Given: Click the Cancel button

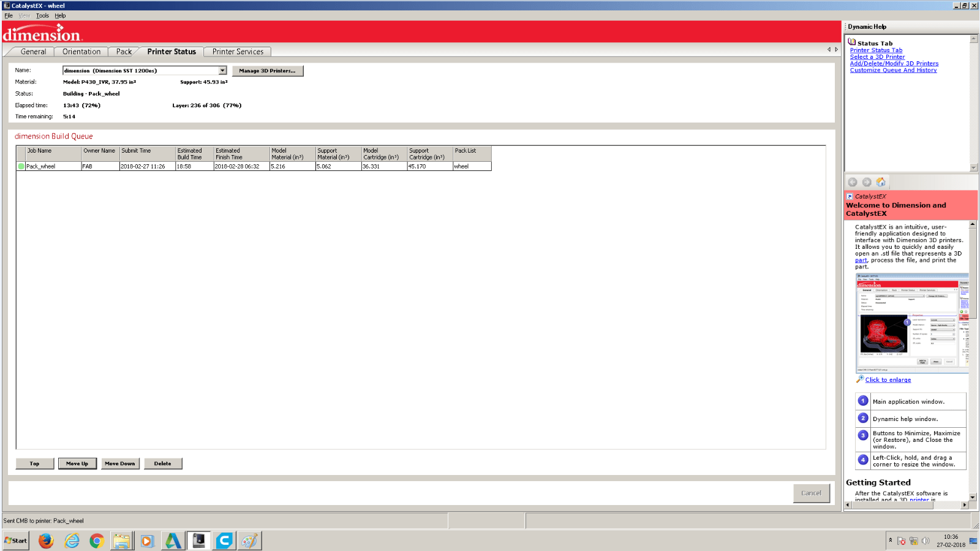Looking at the screenshot, I should 811,493.
